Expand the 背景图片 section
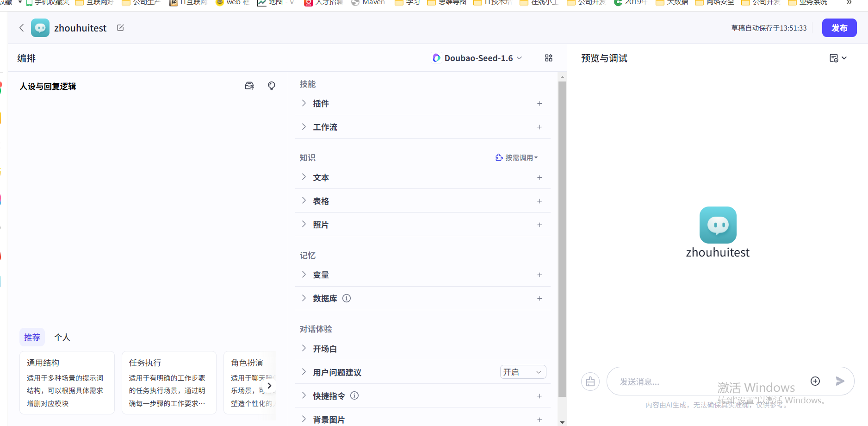Screen dimensions: 868x426 pos(304,419)
